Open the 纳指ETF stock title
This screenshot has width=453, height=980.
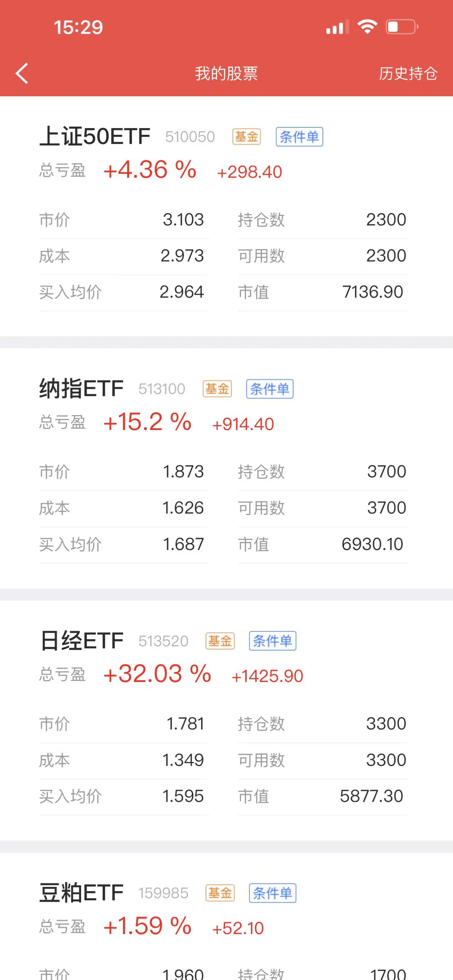[81, 388]
